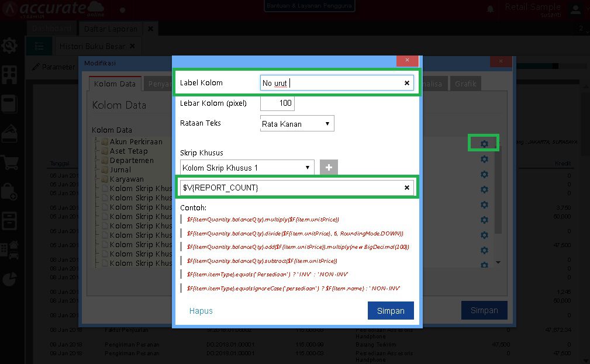Click the highlighted gear icon next to the first report column

[484, 142]
